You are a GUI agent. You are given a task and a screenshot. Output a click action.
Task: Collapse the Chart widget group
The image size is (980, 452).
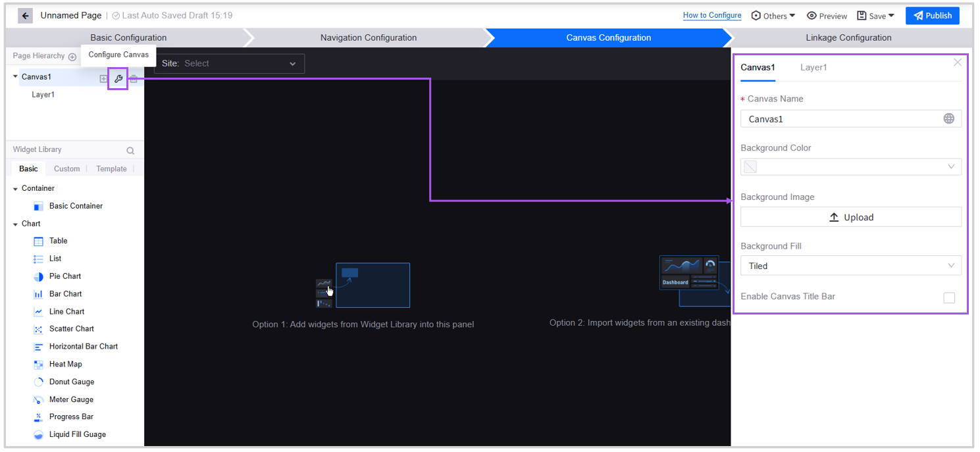point(16,224)
